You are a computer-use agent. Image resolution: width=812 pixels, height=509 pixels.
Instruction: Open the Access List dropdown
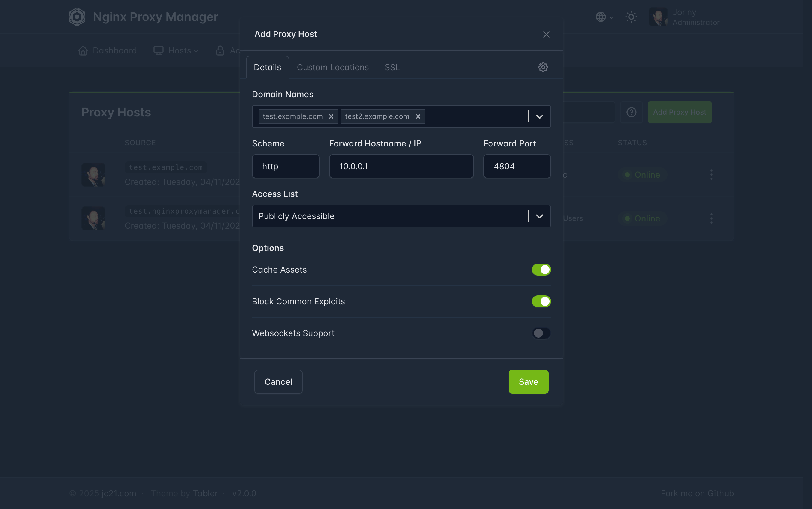pyautogui.click(x=539, y=216)
